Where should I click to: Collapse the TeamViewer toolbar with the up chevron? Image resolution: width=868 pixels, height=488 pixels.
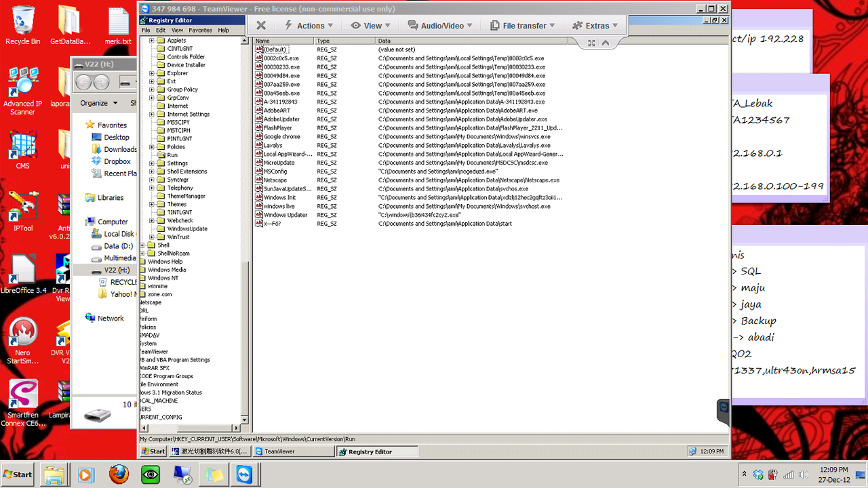(606, 43)
